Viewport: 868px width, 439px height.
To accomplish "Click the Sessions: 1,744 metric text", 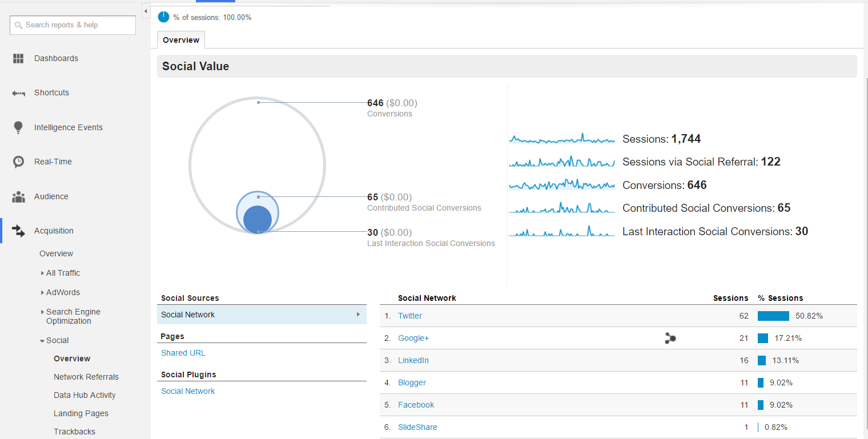I will (x=661, y=139).
